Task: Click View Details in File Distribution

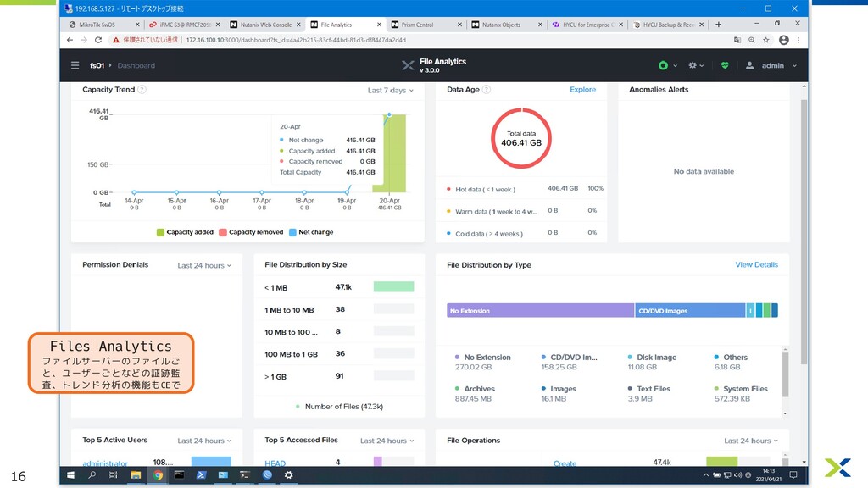Action: (756, 265)
